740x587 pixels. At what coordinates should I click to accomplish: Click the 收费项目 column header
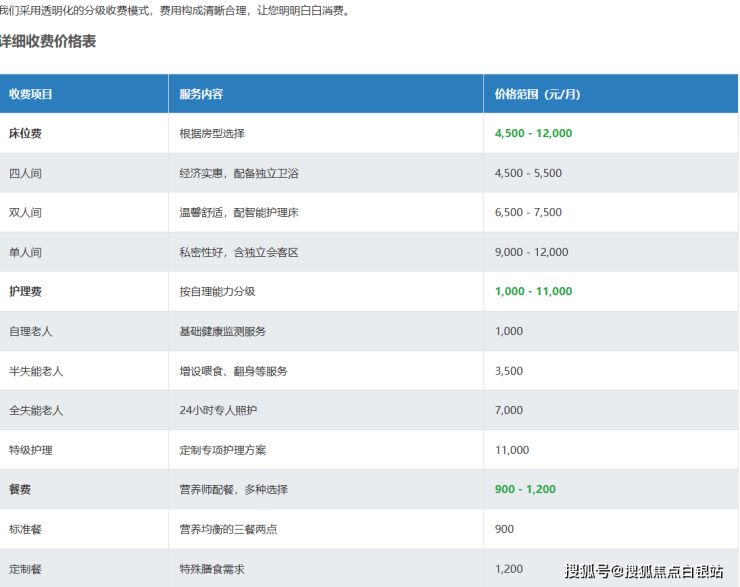point(31,94)
